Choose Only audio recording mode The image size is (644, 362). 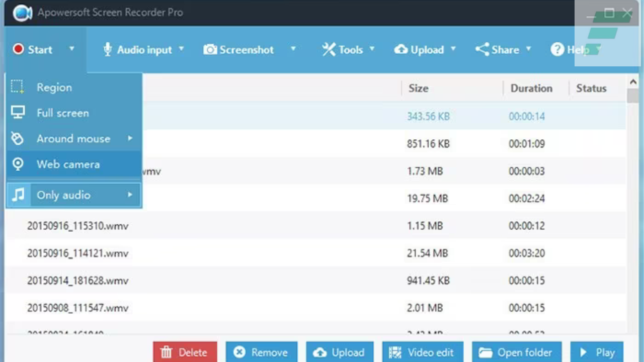click(x=74, y=195)
